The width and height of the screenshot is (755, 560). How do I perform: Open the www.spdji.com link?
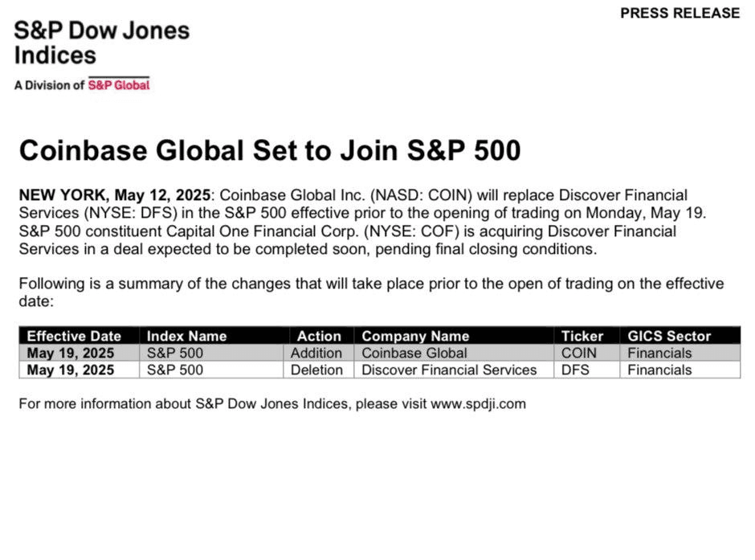tap(478, 403)
